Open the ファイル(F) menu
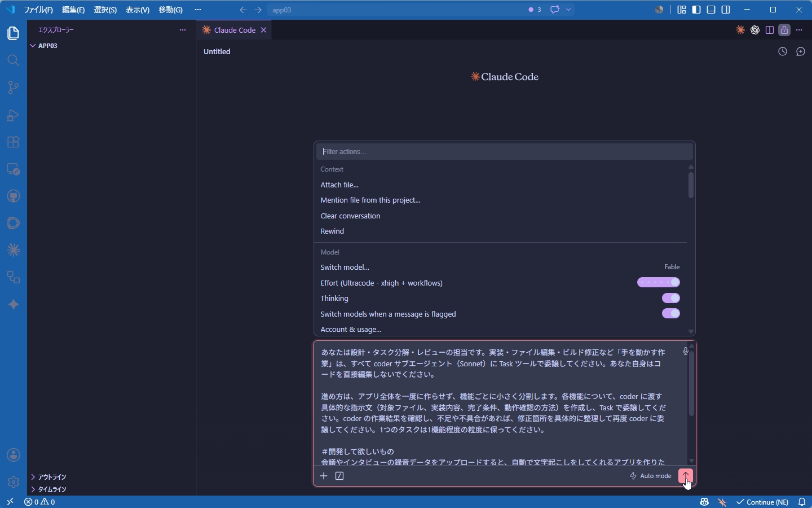 coord(38,10)
